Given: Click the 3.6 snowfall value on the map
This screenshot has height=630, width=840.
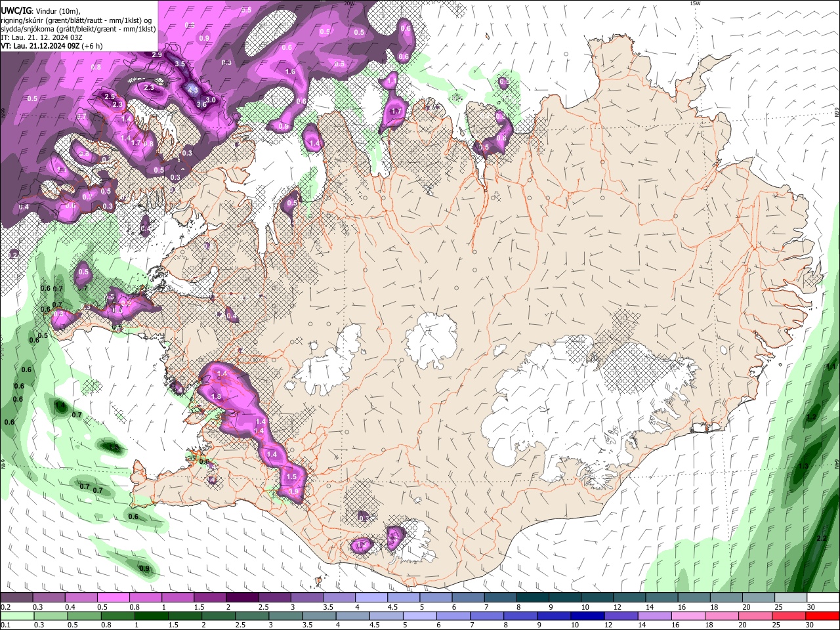Looking at the screenshot, I should coord(201,104).
